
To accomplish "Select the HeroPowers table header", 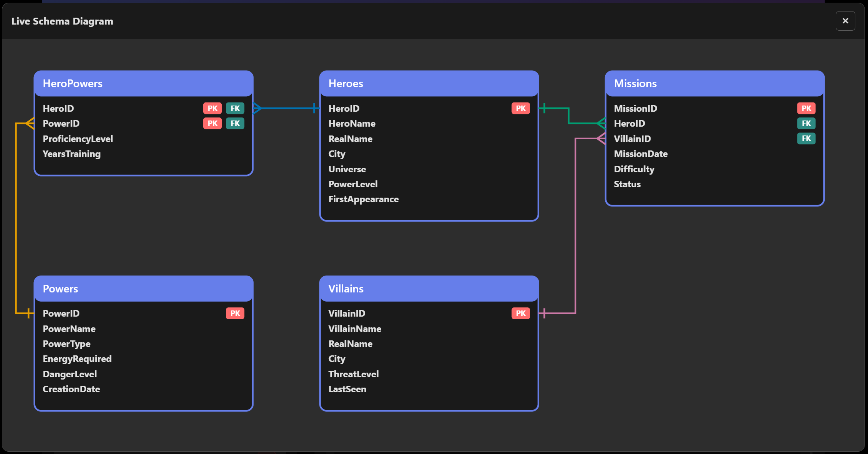I will click(x=143, y=83).
